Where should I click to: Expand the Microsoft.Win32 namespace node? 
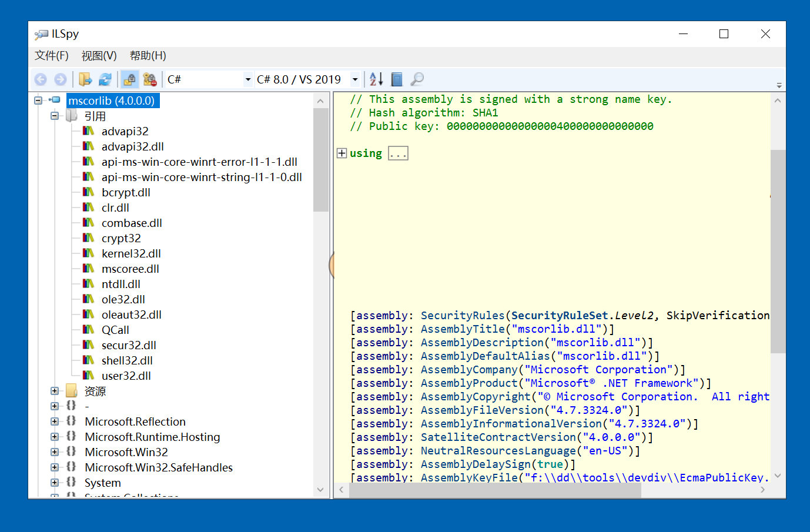(55, 452)
